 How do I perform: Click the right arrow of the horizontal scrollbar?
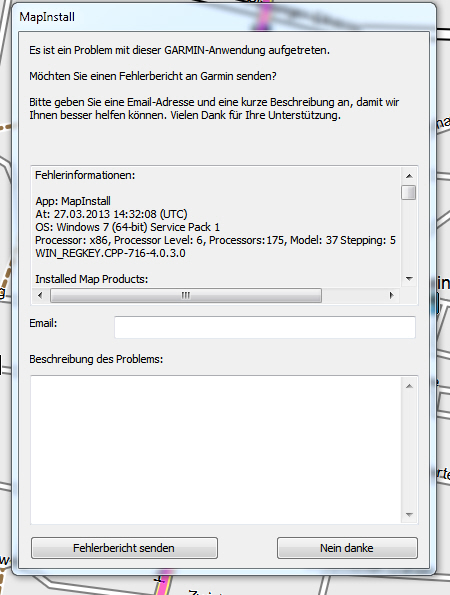[x=392, y=295]
